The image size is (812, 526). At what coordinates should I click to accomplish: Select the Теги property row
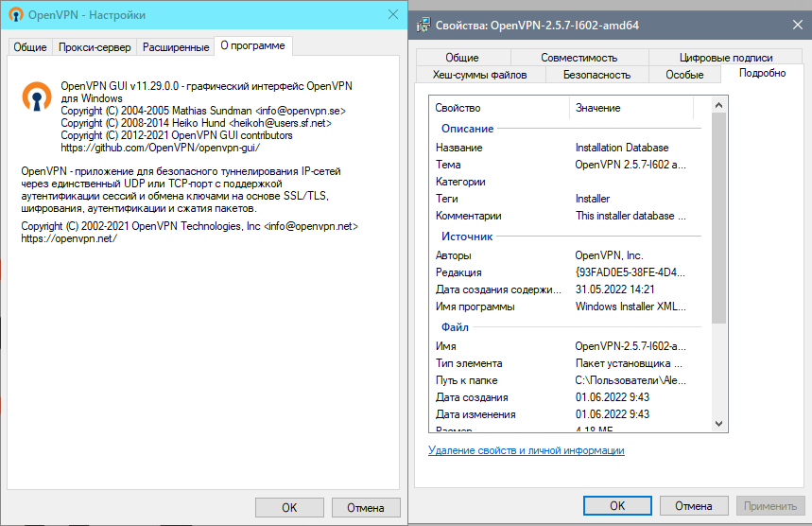(x=568, y=199)
